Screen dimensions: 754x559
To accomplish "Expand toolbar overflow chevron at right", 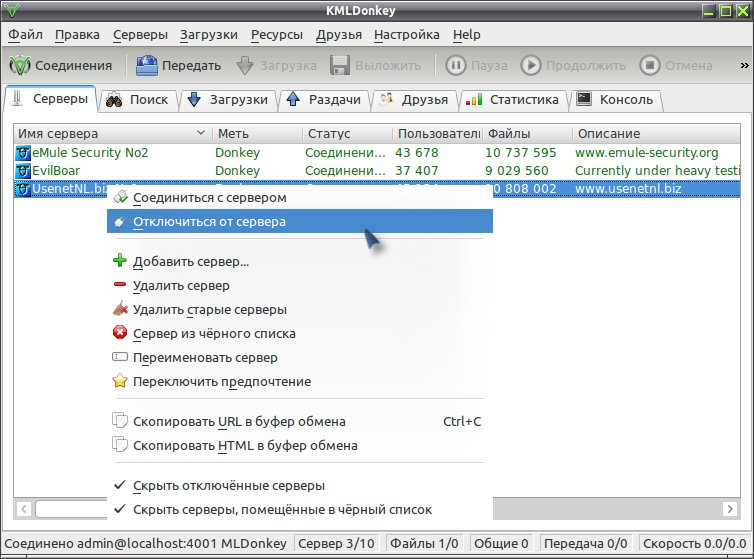I will coord(744,65).
